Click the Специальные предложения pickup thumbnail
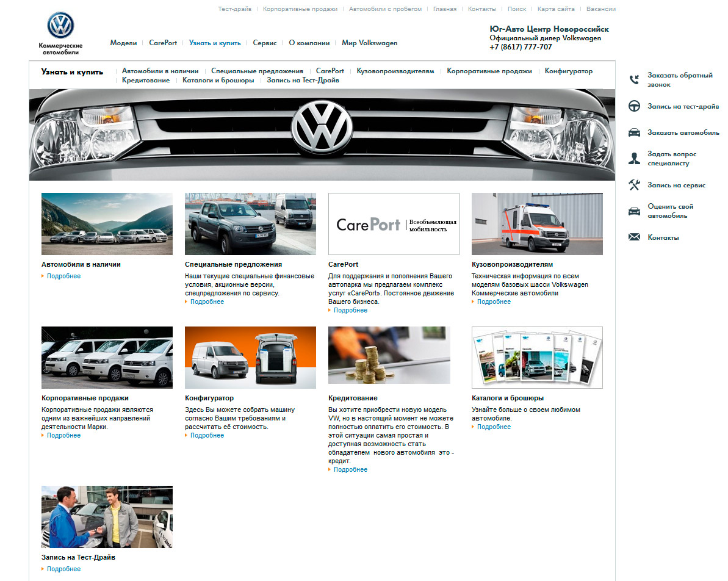The height and width of the screenshot is (581, 728). click(250, 224)
